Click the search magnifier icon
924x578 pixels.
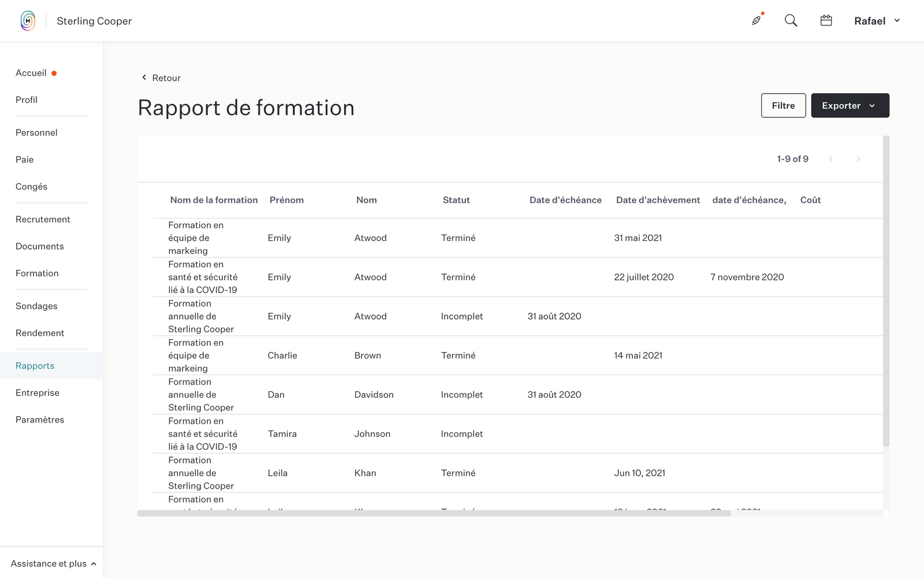791,20
